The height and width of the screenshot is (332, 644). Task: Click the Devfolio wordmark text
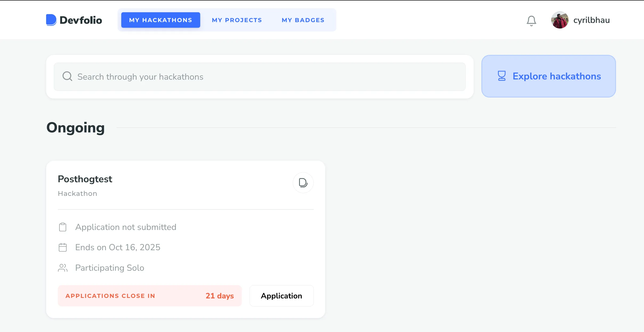click(81, 20)
